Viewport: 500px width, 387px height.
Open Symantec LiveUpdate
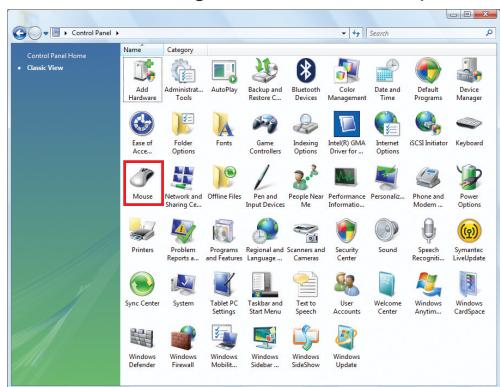click(469, 240)
